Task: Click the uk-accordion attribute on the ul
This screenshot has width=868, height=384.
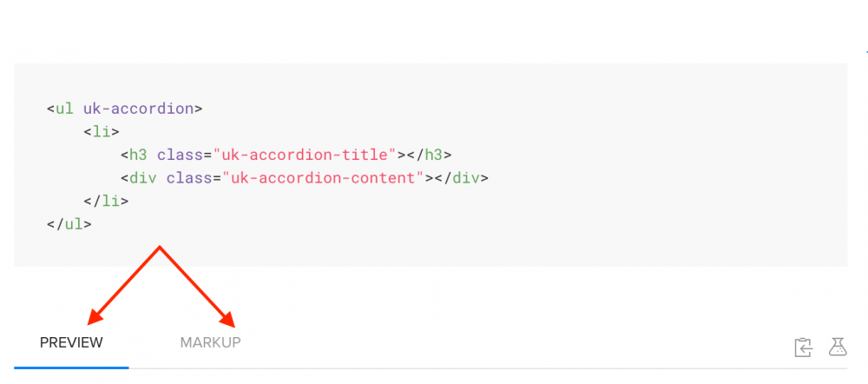Action: click(138, 109)
